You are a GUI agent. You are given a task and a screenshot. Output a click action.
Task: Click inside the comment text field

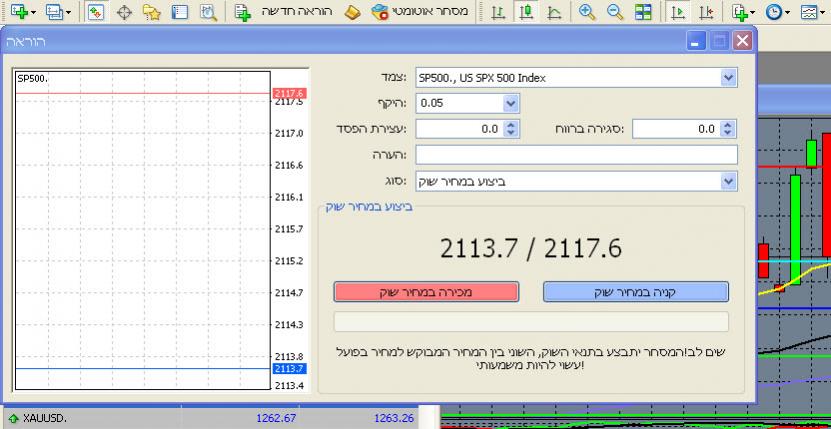click(576, 154)
